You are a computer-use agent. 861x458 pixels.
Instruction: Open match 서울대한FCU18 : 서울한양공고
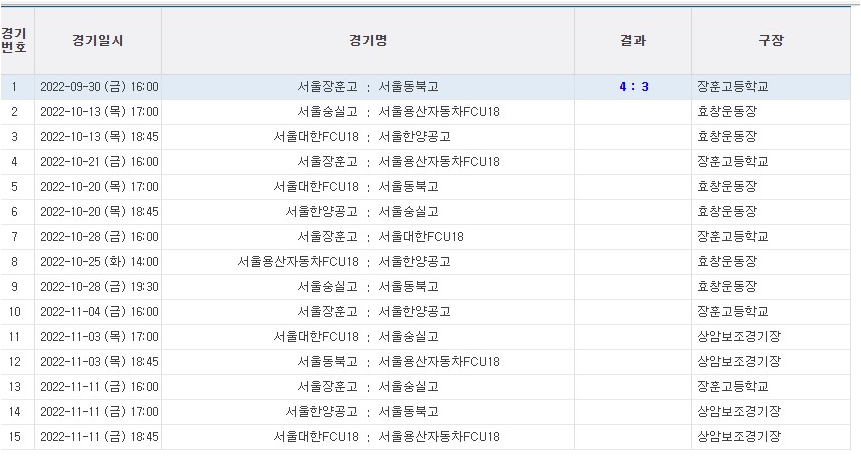(362, 137)
